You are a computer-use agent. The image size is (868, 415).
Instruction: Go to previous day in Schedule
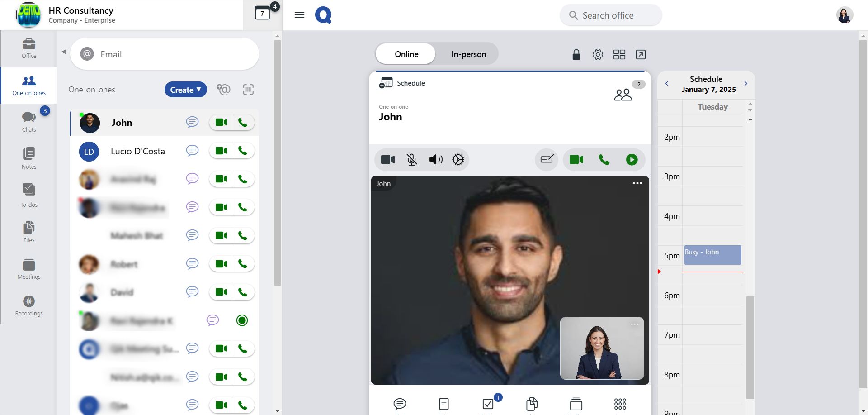click(667, 84)
